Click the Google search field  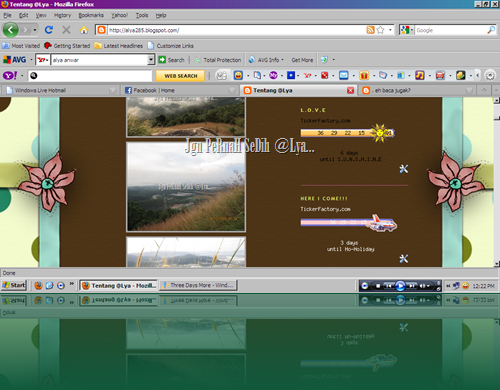(451, 30)
